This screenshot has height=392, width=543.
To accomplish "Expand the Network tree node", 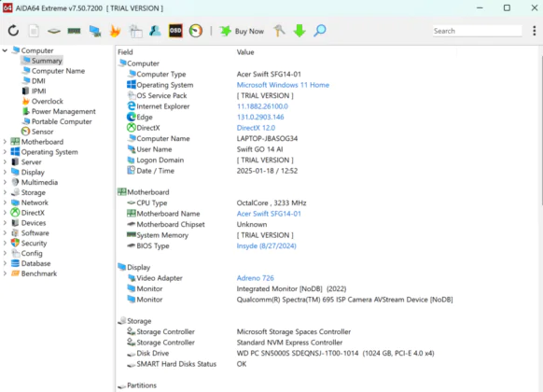I will (5, 203).
